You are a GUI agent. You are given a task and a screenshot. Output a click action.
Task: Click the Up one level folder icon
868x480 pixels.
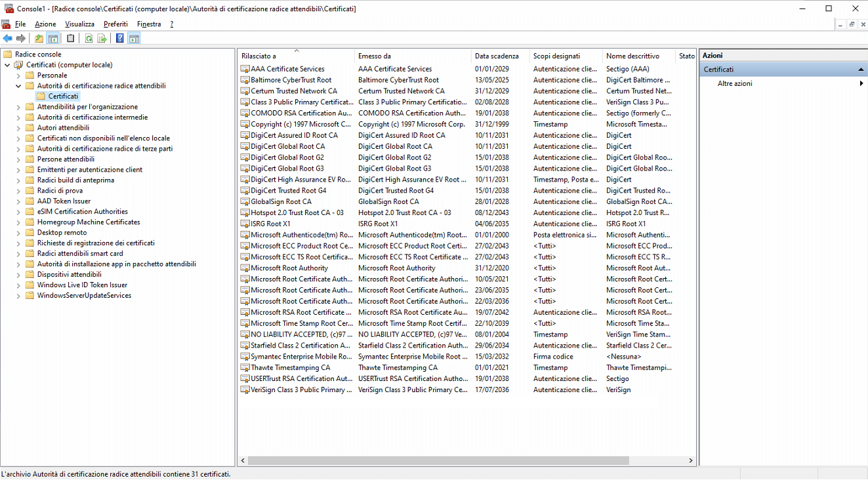[39, 39]
